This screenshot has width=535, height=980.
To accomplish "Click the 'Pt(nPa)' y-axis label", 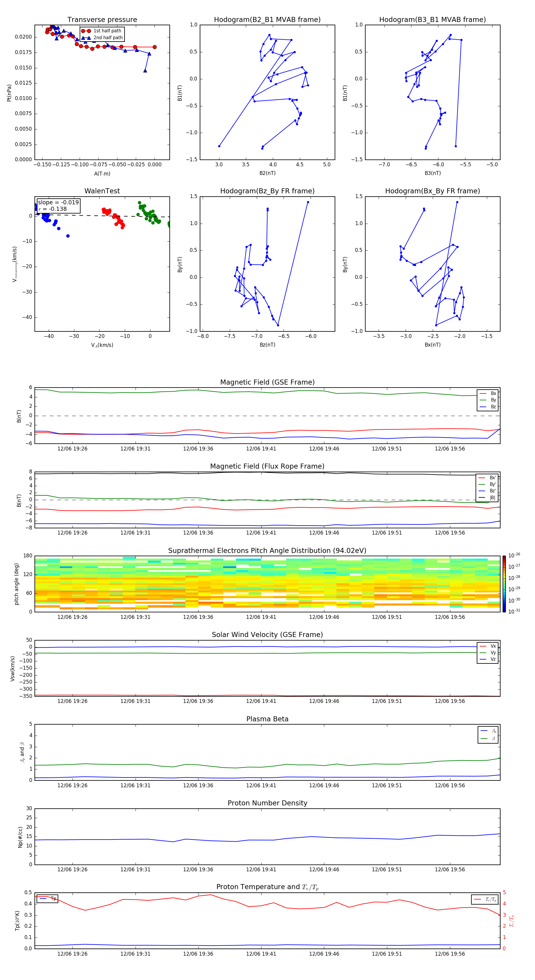I will pyautogui.click(x=9, y=93).
